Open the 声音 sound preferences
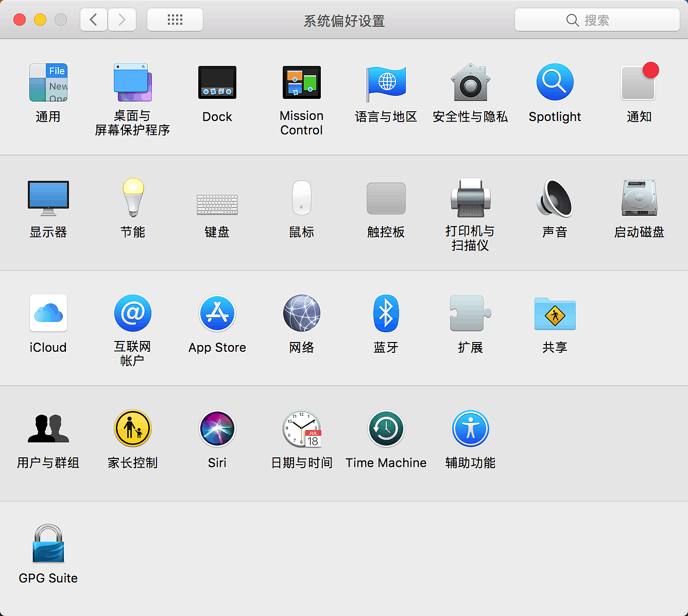The width and height of the screenshot is (688, 616). point(555,198)
